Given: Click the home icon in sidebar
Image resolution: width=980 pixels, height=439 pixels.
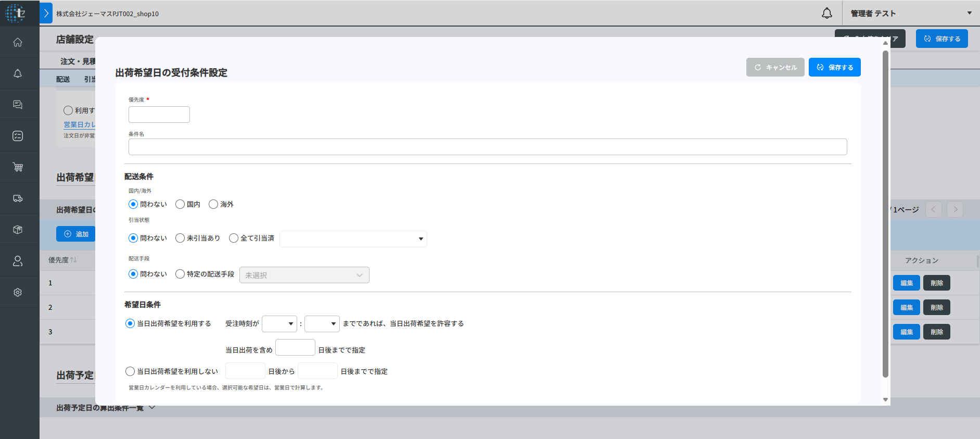Looking at the screenshot, I should pos(18,42).
